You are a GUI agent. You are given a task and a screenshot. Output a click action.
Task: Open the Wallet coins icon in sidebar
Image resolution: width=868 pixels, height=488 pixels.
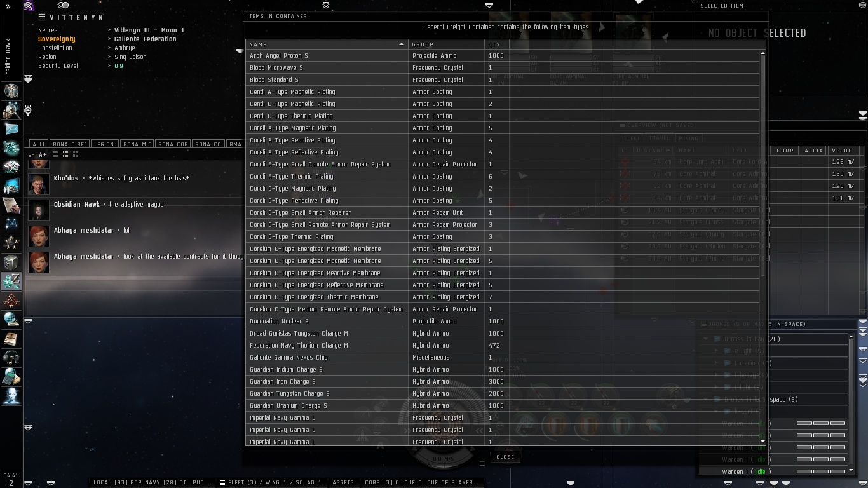11,281
